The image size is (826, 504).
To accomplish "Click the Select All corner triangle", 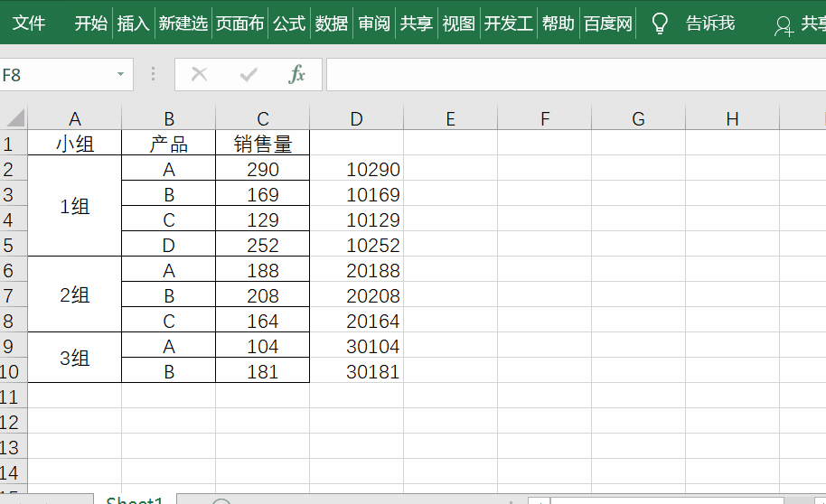I will [x=15, y=118].
